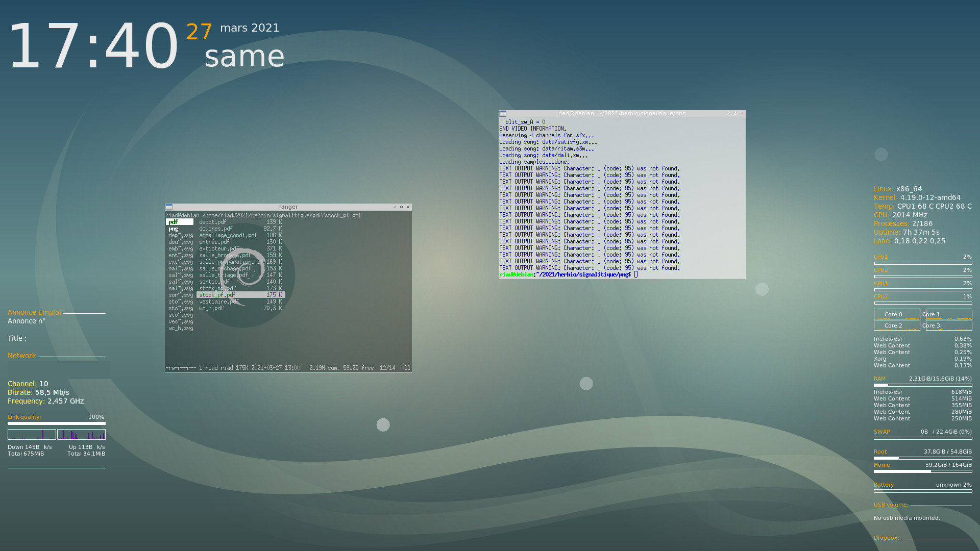Click 'No usb media mounted.' text
The height and width of the screenshot is (551, 980).
[907, 518]
